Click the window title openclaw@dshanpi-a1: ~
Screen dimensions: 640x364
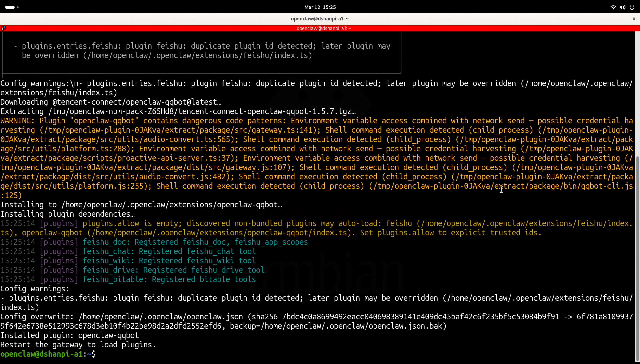click(319, 18)
